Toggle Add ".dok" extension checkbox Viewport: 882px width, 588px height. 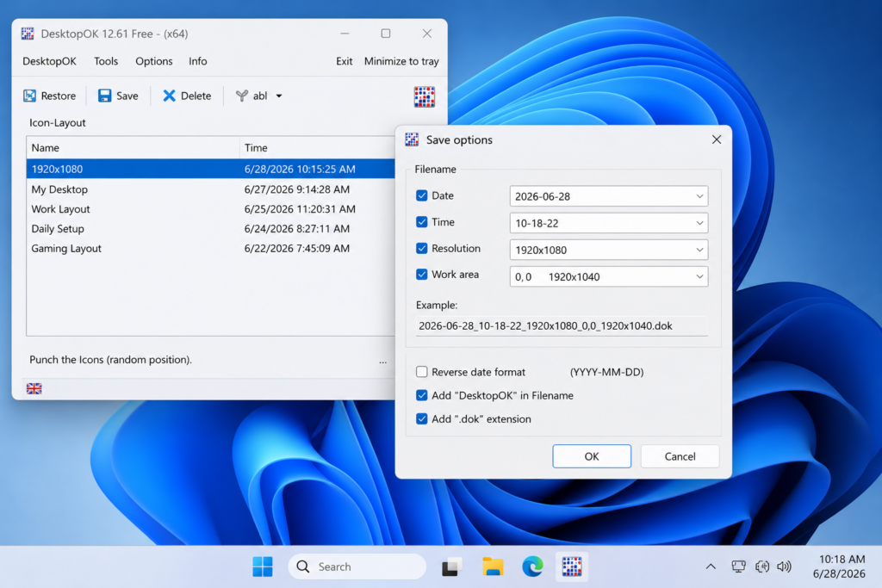[x=422, y=418]
